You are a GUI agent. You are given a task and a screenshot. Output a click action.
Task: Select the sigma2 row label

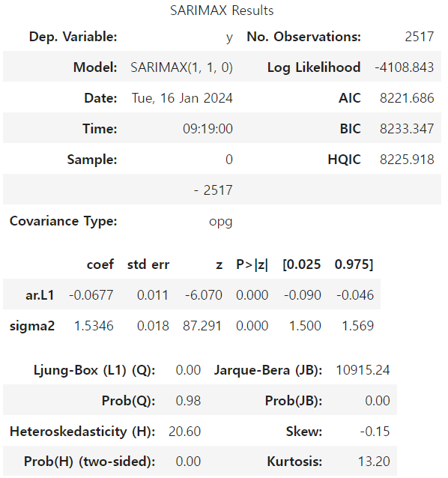(x=32, y=326)
